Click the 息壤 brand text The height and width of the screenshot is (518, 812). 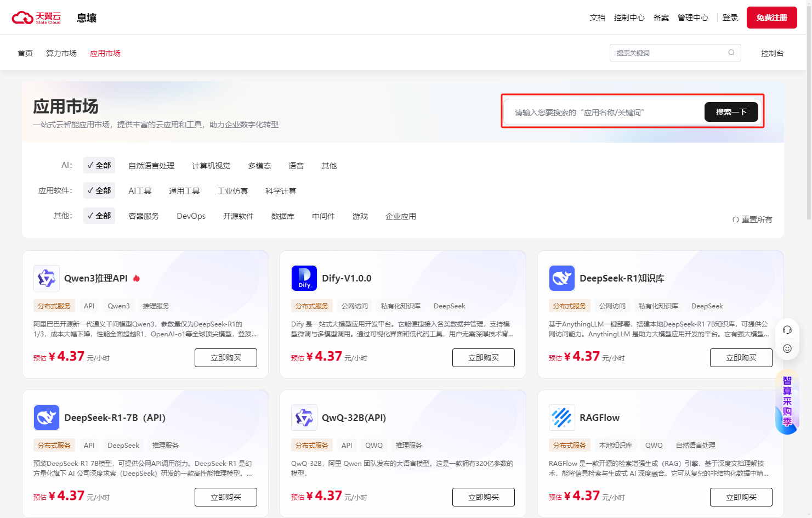tap(87, 18)
